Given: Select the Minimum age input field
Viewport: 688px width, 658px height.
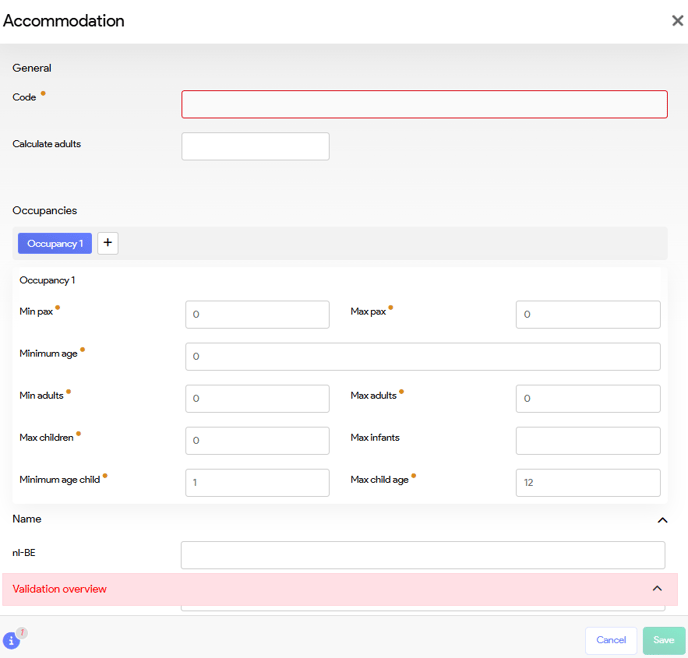Looking at the screenshot, I should (x=422, y=356).
